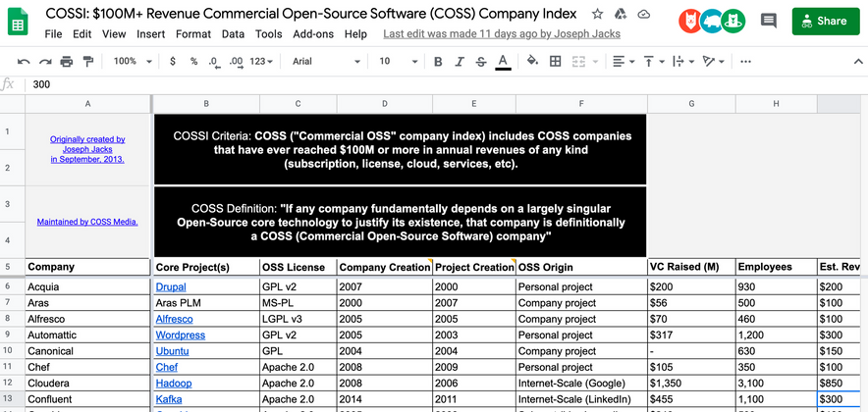Increase decimal places icon
The image size is (868, 412).
(x=236, y=62)
